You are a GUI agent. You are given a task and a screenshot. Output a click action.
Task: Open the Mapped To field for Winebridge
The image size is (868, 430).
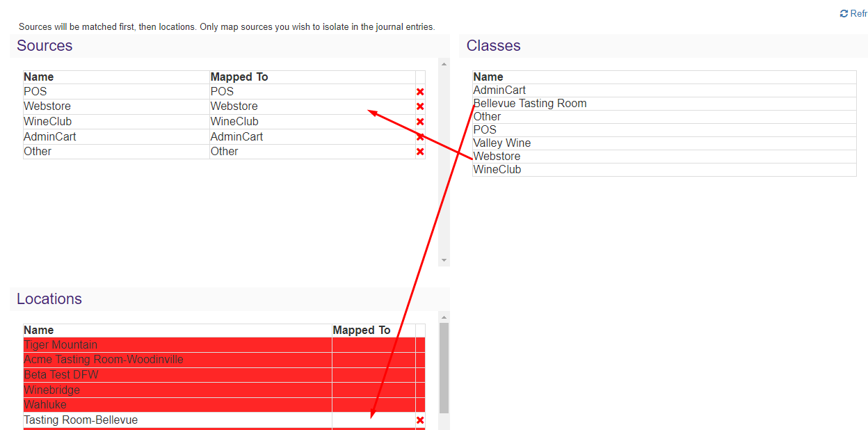pos(369,390)
